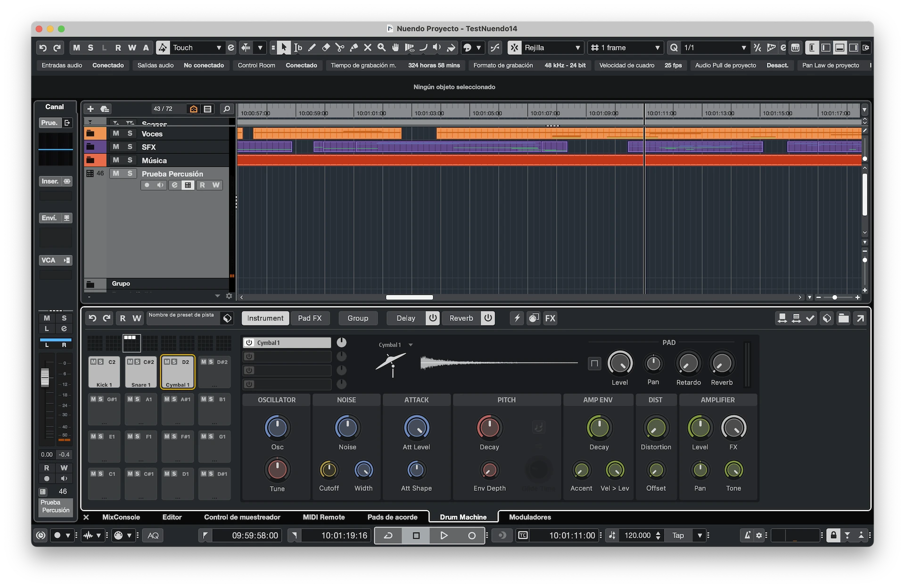The image size is (905, 588).
Task: Click the Play transport button
Action: click(444, 535)
